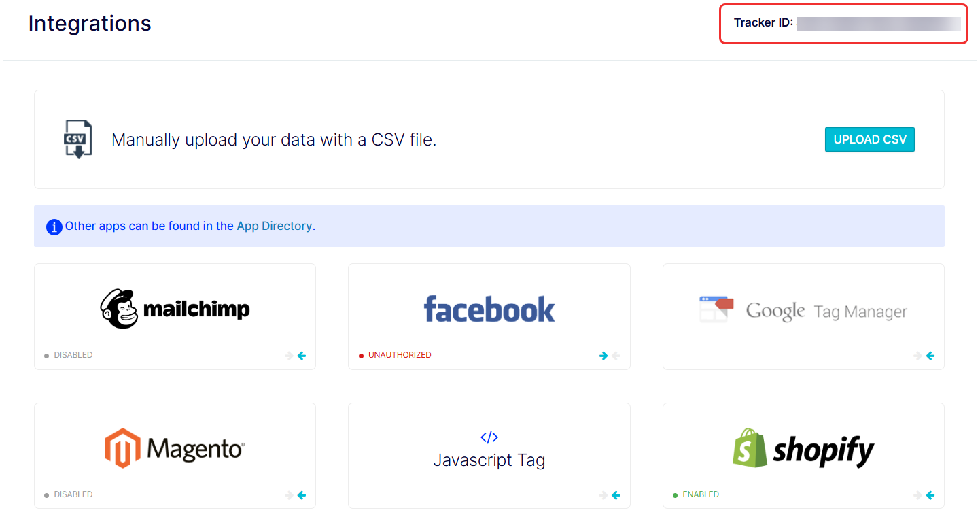Click the blue info icon
980x521 pixels.
pyautogui.click(x=54, y=226)
